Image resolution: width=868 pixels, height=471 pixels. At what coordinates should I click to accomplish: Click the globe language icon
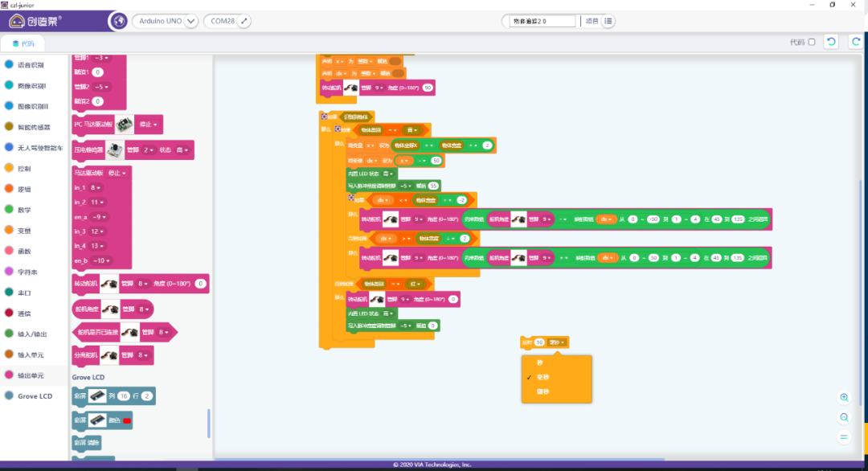[117, 21]
